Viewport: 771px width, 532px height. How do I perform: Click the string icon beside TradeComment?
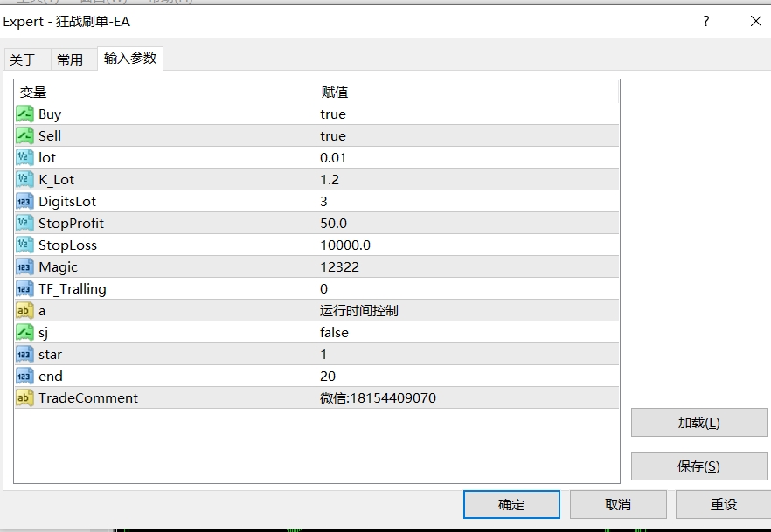[24, 397]
